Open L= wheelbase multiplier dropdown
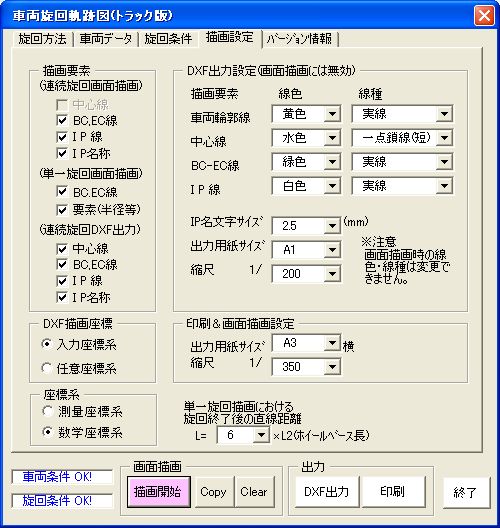This screenshot has height=528, width=500. (x=261, y=435)
